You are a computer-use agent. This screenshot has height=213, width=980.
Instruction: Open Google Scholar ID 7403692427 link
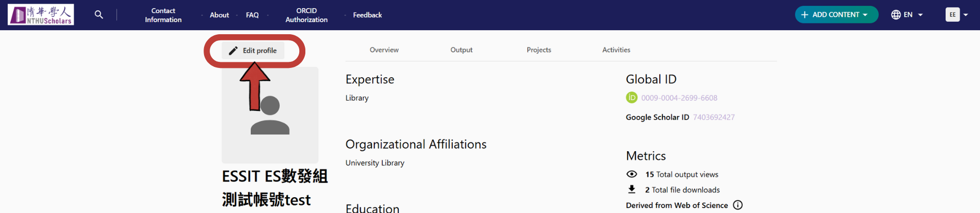[x=714, y=117]
